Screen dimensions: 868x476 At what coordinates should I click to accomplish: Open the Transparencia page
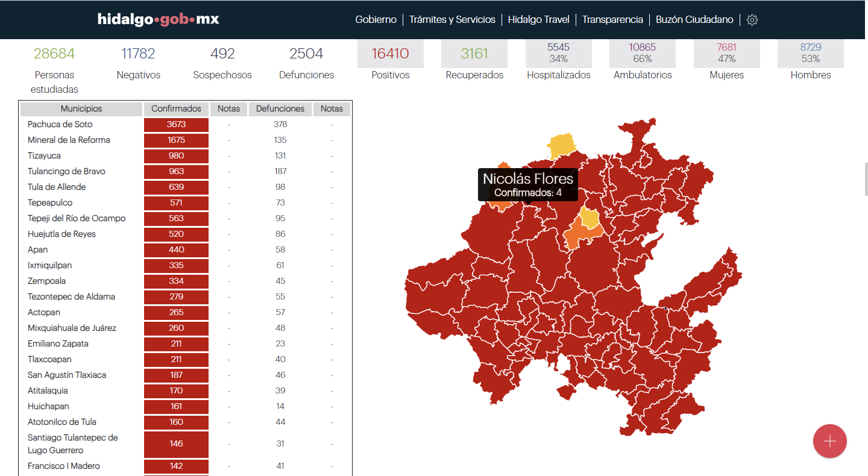pyautogui.click(x=612, y=20)
